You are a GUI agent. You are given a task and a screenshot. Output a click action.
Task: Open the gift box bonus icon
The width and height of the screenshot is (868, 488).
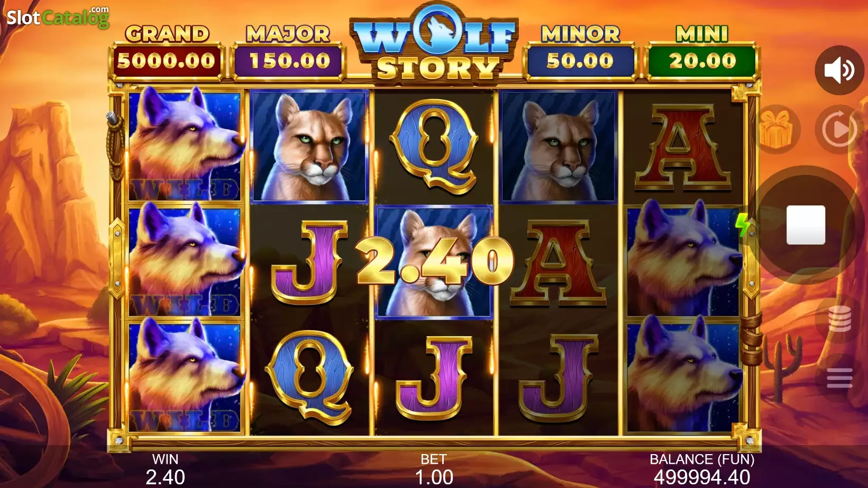click(x=776, y=129)
